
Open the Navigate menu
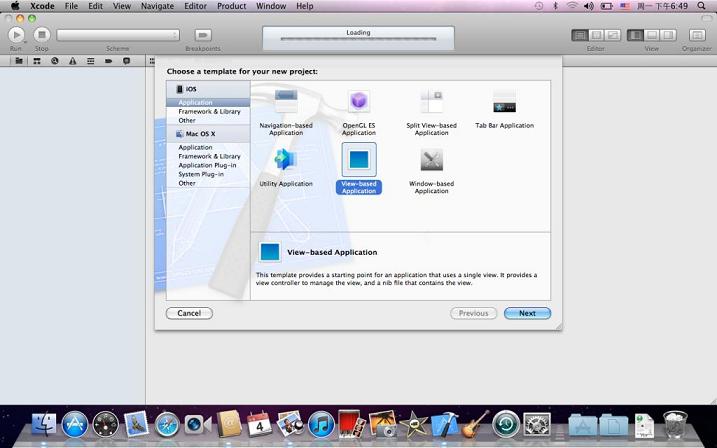point(157,6)
